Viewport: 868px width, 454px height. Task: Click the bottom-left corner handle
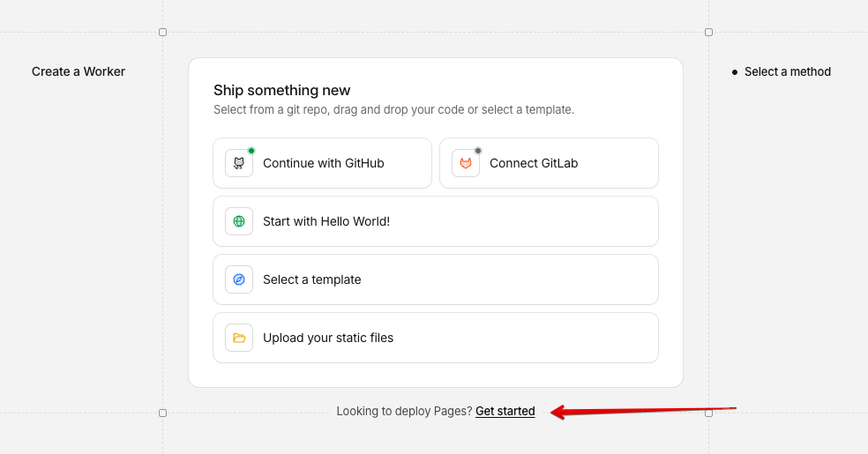coord(162,413)
